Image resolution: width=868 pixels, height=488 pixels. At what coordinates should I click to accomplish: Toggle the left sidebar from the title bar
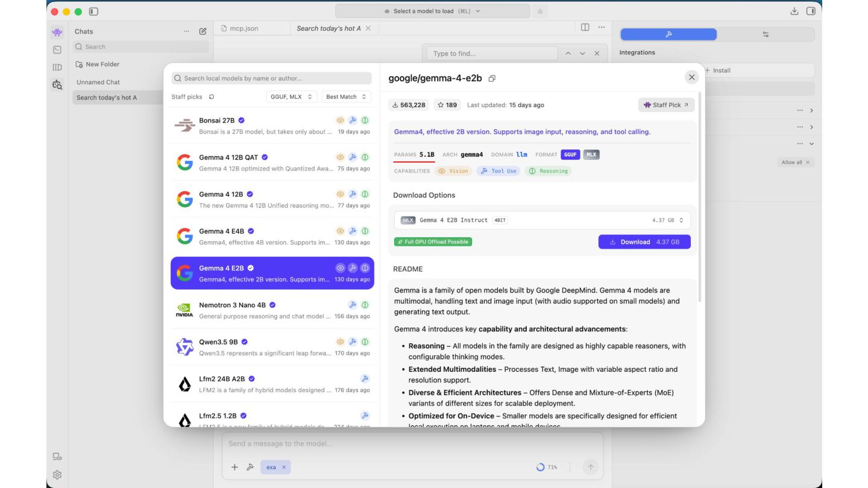(x=93, y=11)
